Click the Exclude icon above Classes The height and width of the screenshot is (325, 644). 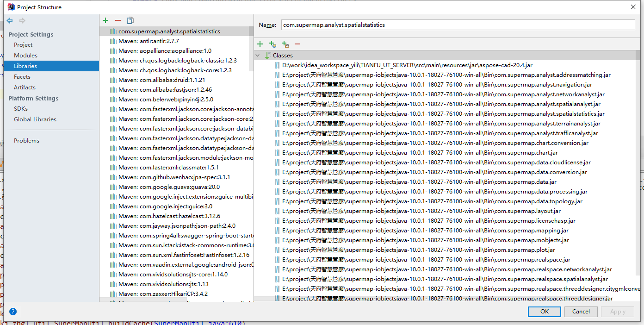285,44
